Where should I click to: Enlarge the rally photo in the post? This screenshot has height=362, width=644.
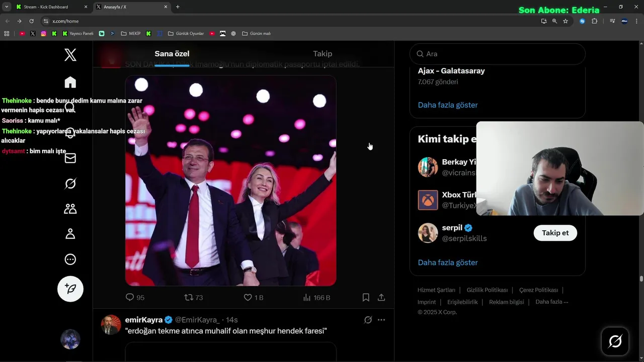(x=230, y=180)
